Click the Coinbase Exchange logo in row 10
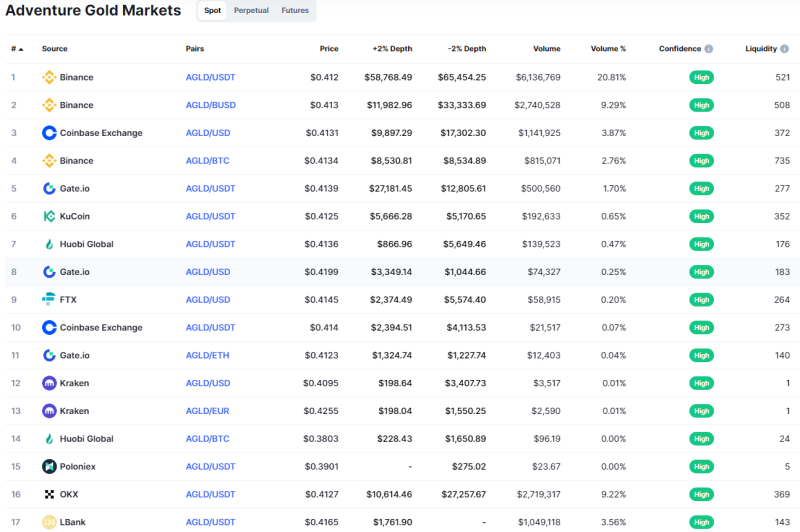 49,327
